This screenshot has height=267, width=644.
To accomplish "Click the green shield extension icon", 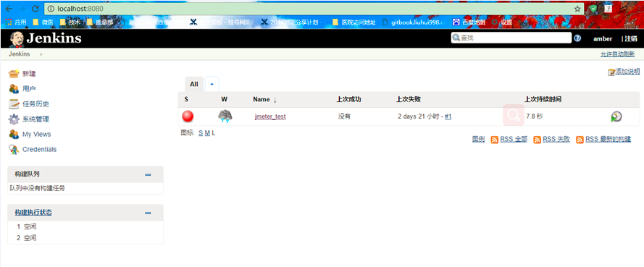I will [x=593, y=9].
